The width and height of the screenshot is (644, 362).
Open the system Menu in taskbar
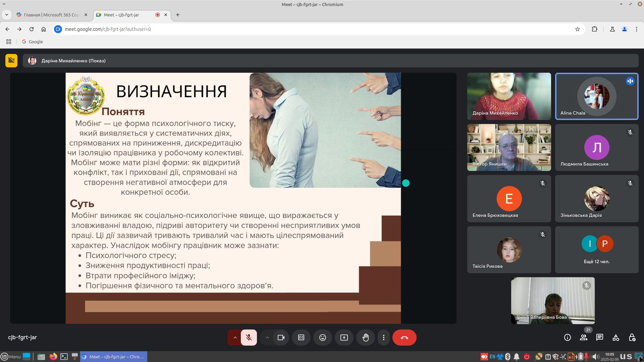[11, 357]
